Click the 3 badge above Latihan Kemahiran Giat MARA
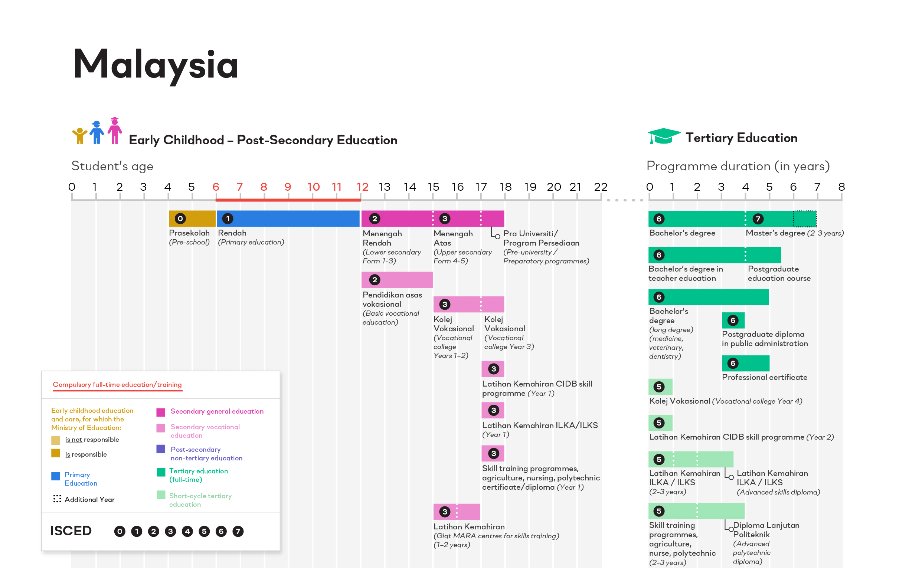This screenshot has height=588, width=909. [445, 512]
